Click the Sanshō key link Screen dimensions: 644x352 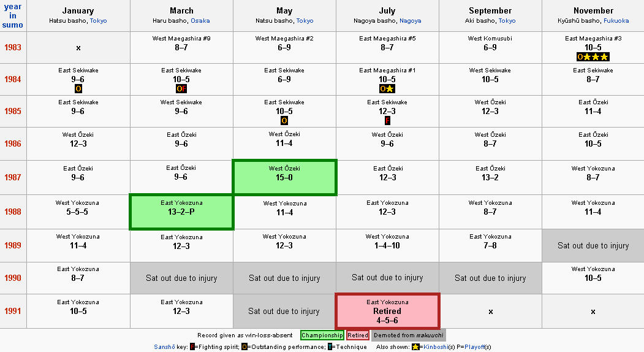click(164, 346)
